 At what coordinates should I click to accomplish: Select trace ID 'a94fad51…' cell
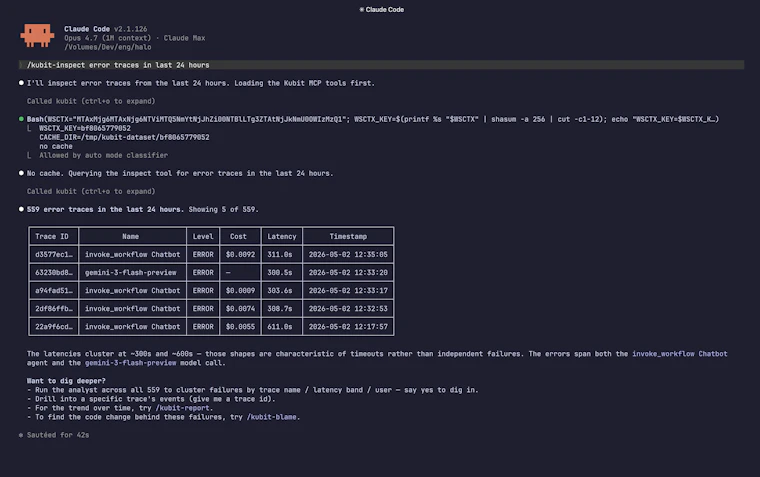[x=53, y=290]
